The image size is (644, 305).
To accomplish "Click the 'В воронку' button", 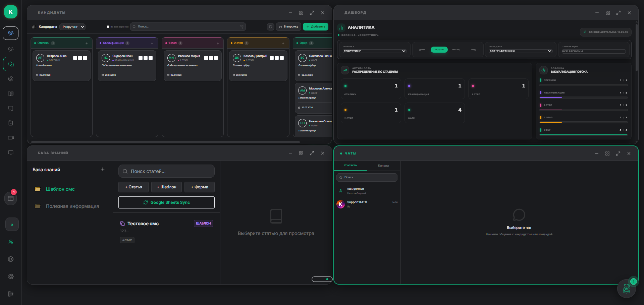I will pyautogui.click(x=288, y=27).
